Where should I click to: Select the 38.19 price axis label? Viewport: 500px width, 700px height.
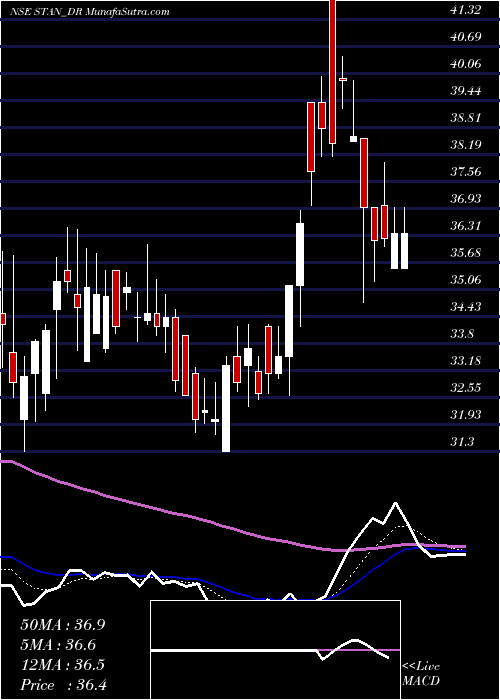click(x=466, y=145)
